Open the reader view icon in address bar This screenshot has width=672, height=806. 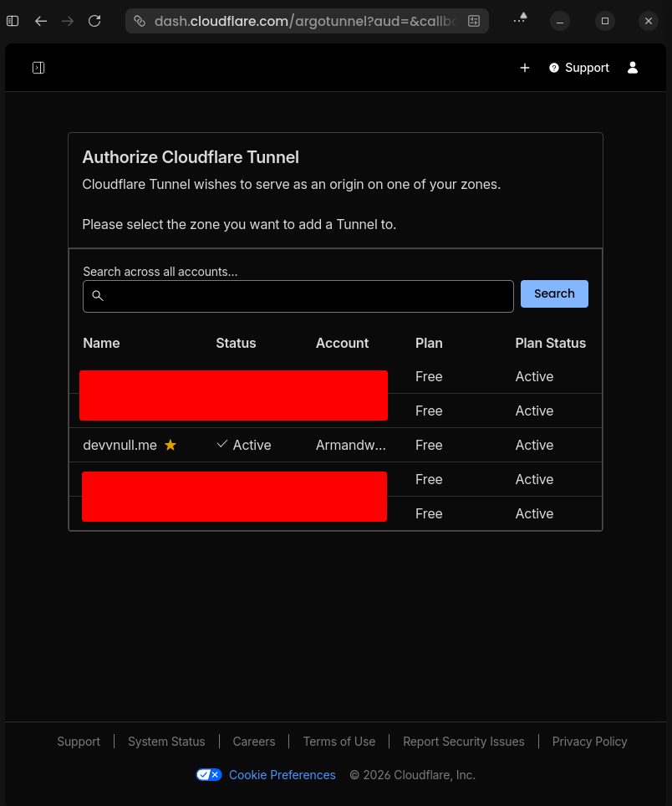coord(474,21)
